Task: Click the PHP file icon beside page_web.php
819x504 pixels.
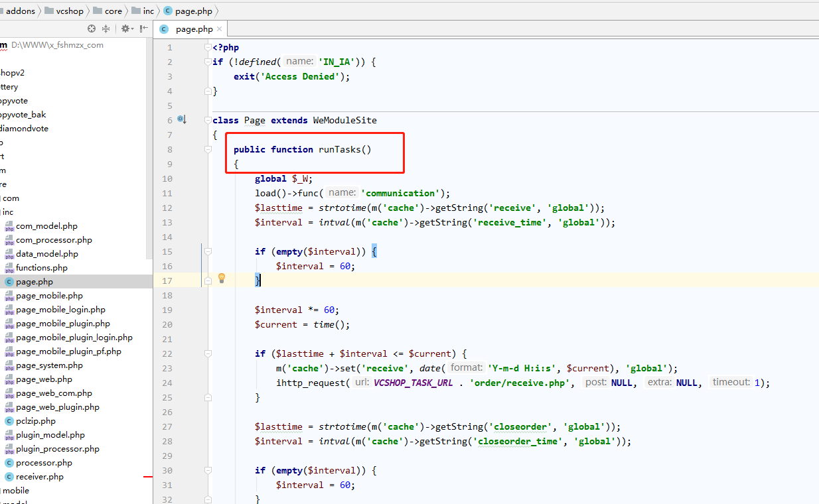Action: pos(9,379)
